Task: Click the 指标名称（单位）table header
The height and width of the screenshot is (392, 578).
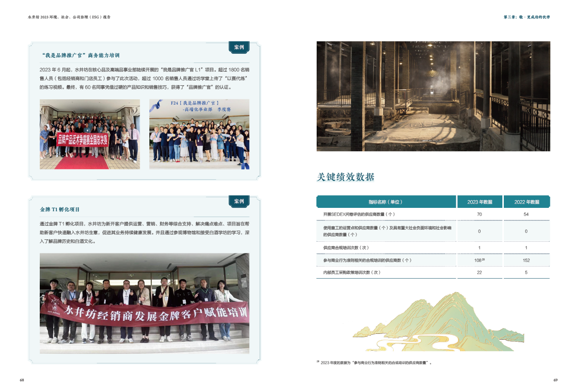Action: (x=385, y=202)
